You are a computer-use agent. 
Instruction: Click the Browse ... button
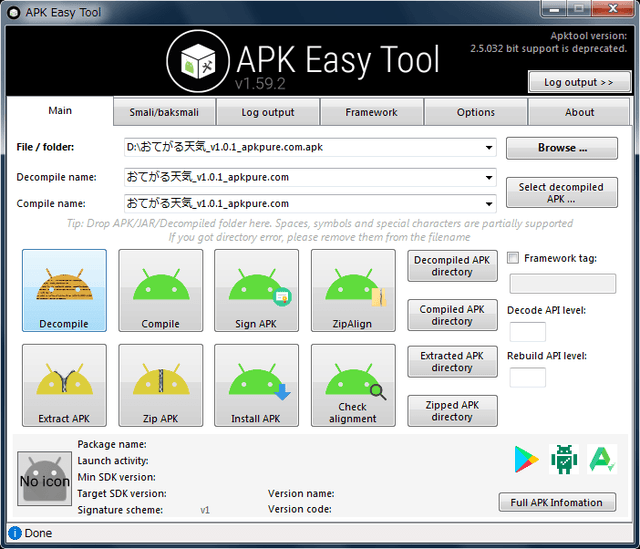click(x=562, y=148)
